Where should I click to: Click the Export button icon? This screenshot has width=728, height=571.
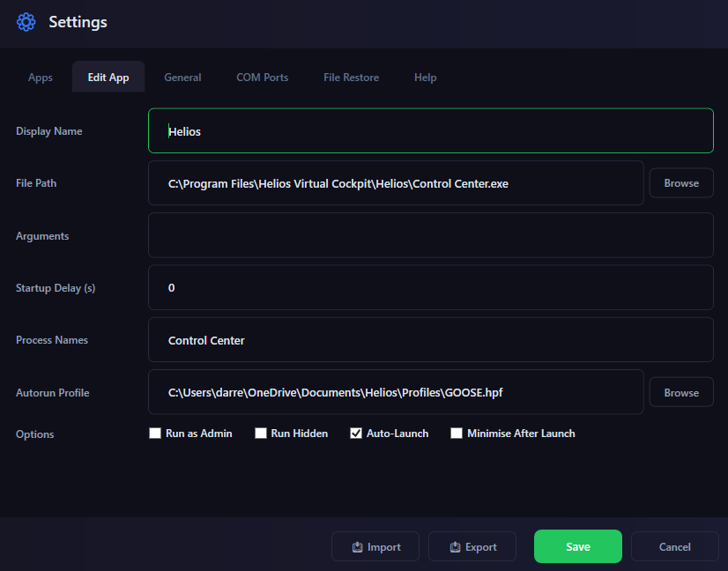[x=455, y=547]
